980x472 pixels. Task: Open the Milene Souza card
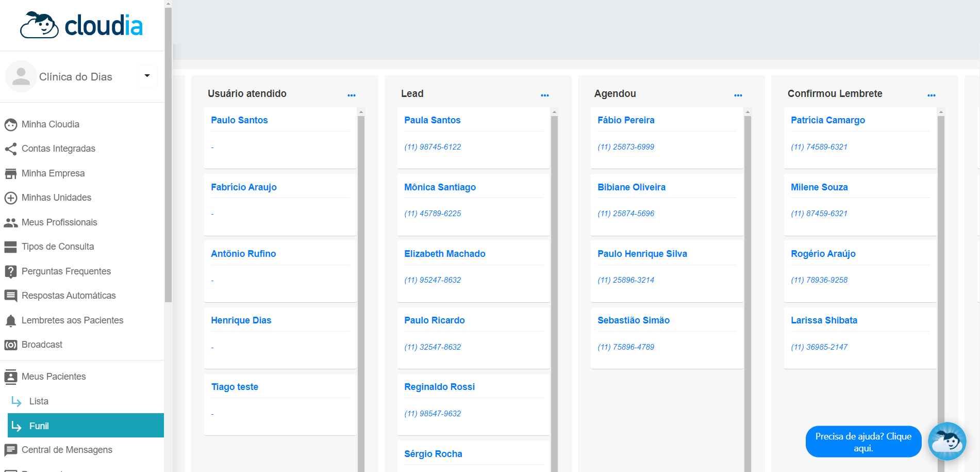point(860,205)
